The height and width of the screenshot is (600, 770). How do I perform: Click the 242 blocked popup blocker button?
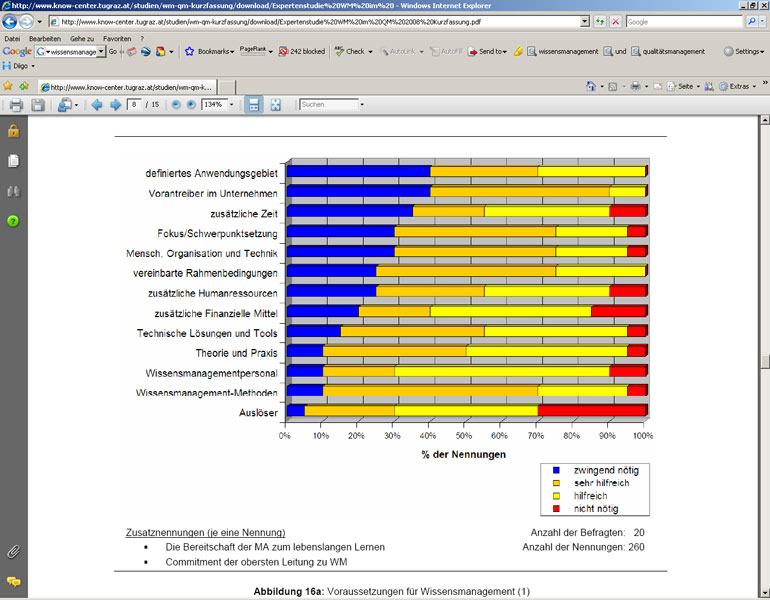coord(302,52)
